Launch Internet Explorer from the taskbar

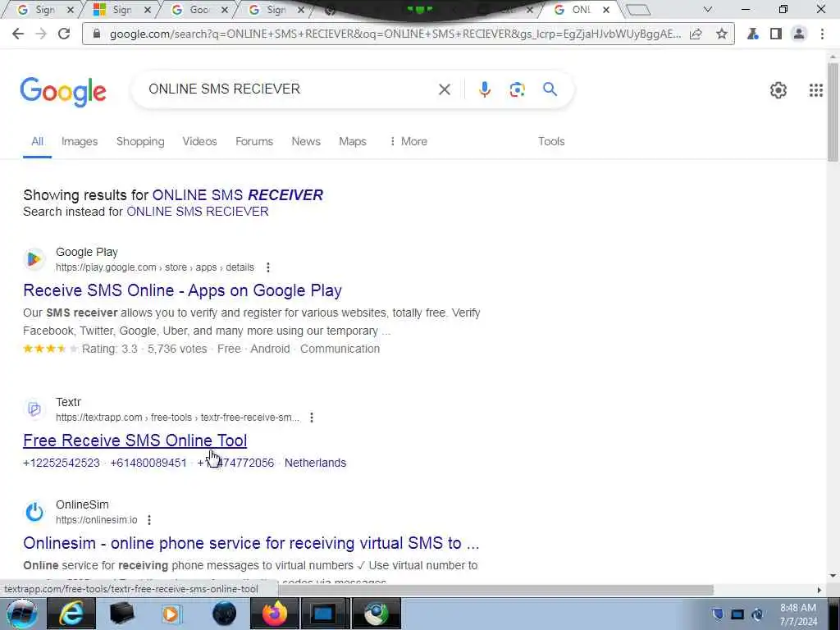click(x=71, y=614)
